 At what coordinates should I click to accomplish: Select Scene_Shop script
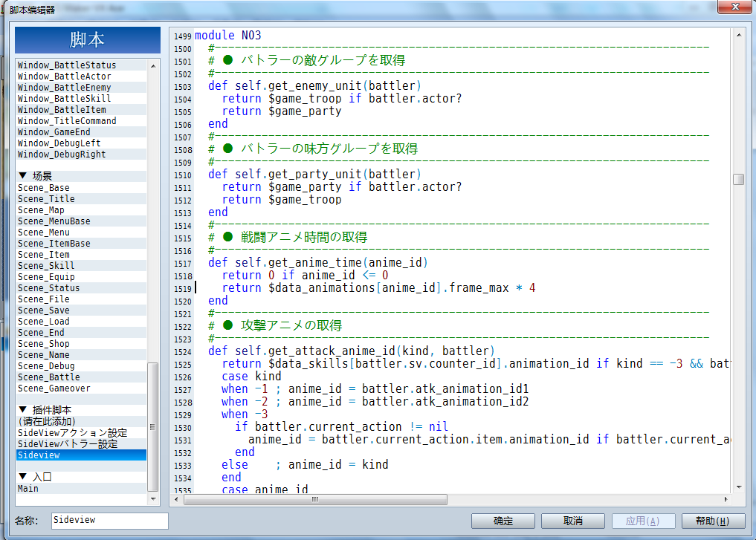82,344
